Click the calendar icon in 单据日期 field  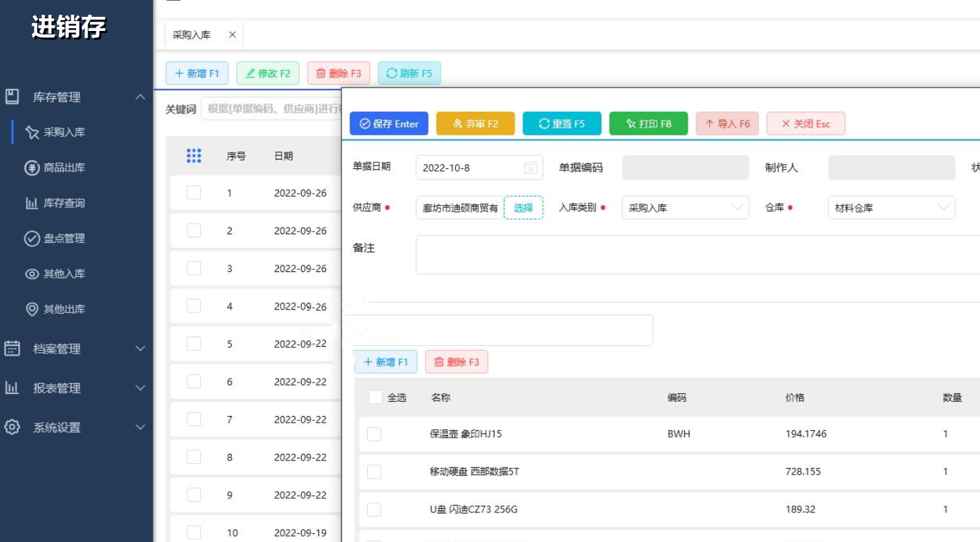coord(530,168)
